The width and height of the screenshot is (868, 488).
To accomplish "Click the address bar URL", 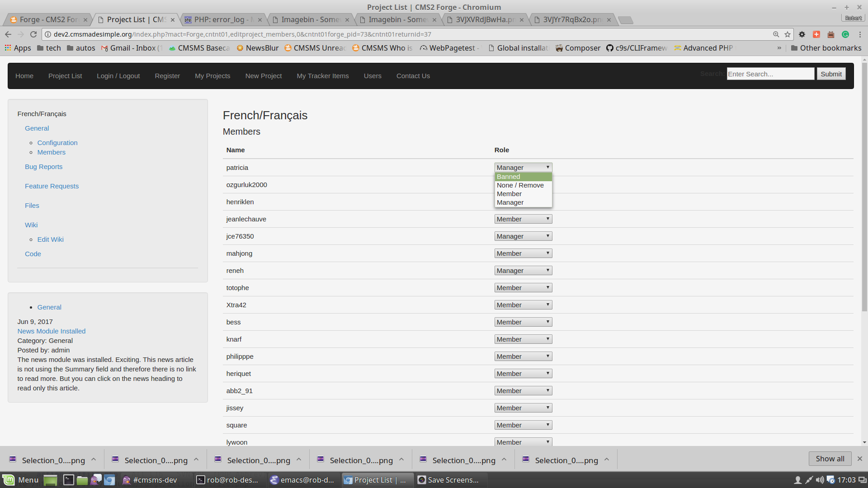I will (242, 34).
